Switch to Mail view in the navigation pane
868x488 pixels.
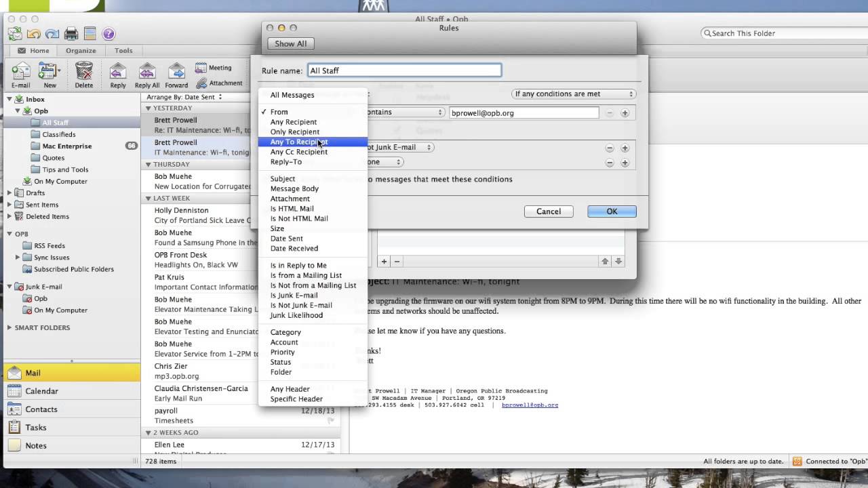tap(71, 373)
